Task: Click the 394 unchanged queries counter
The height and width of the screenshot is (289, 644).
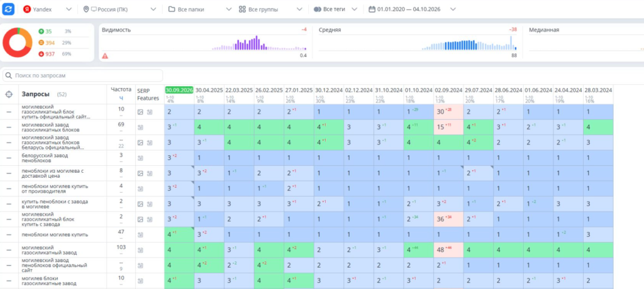Action: point(50,43)
